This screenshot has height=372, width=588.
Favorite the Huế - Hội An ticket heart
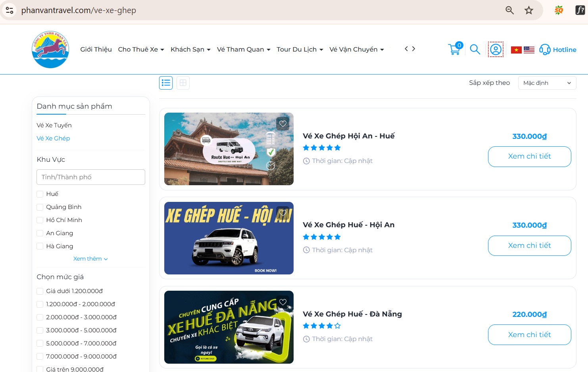click(283, 213)
